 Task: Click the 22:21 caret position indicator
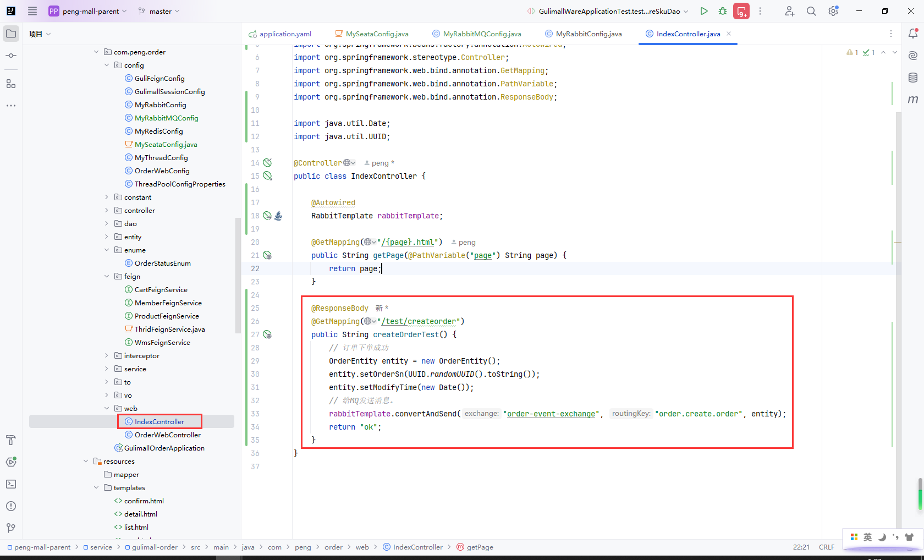[801, 547]
